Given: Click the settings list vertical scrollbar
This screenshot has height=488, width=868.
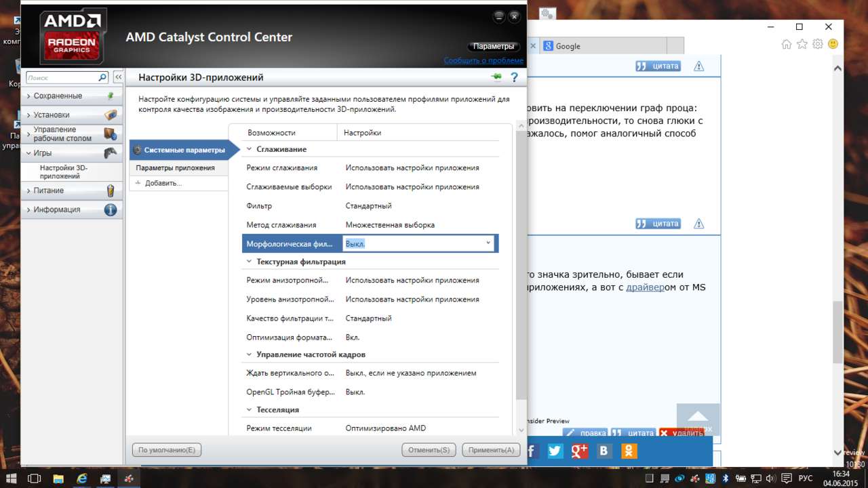Looking at the screenshot, I should (x=521, y=271).
